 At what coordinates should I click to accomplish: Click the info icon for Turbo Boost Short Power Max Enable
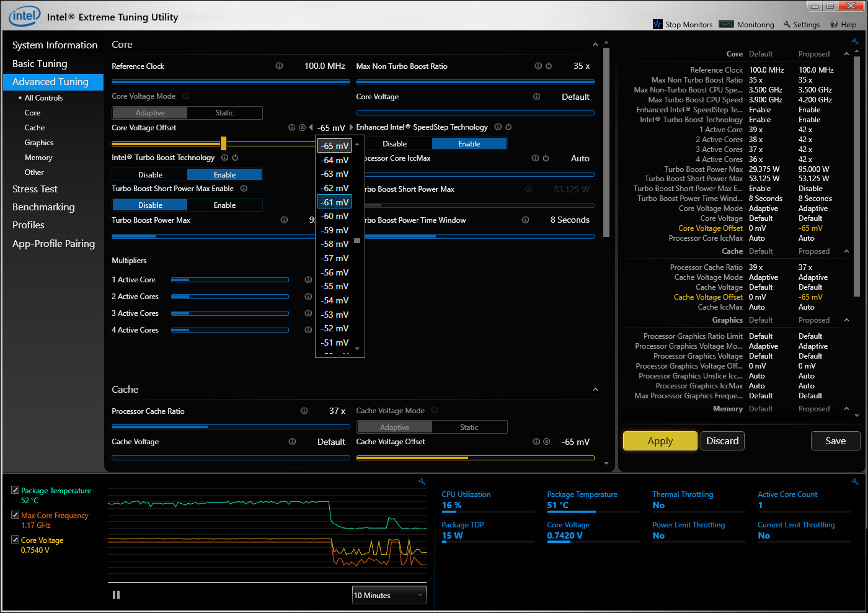point(244,188)
